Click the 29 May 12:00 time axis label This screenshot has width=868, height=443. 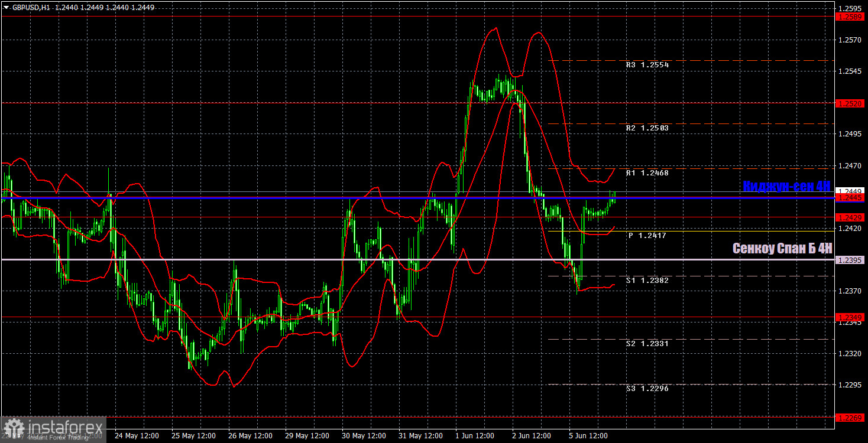tap(307, 436)
